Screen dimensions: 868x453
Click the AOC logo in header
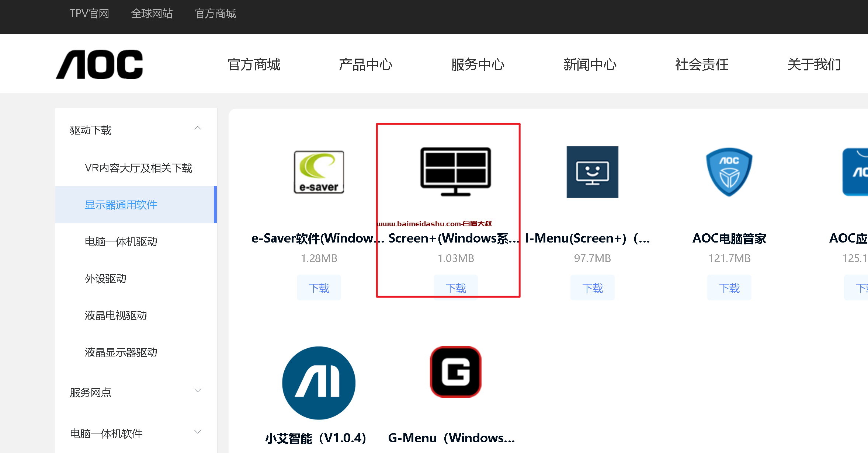[100, 65]
